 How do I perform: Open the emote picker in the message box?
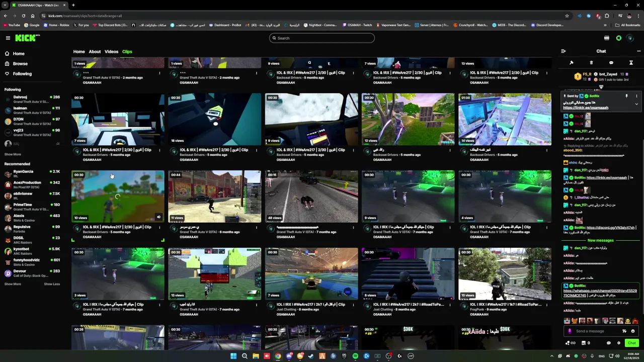633,331
